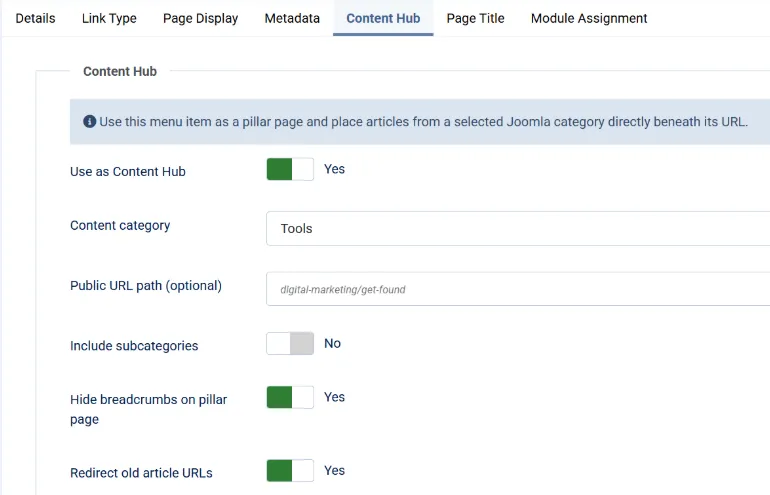Click the Redirect old article URLs label
The height and width of the screenshot is (495, 770).
141,473
